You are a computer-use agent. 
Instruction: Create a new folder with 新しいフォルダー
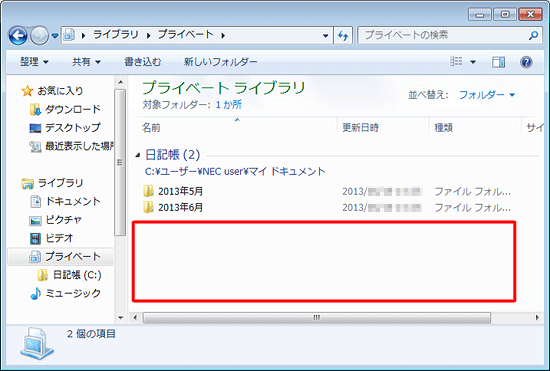pos(221,62)
